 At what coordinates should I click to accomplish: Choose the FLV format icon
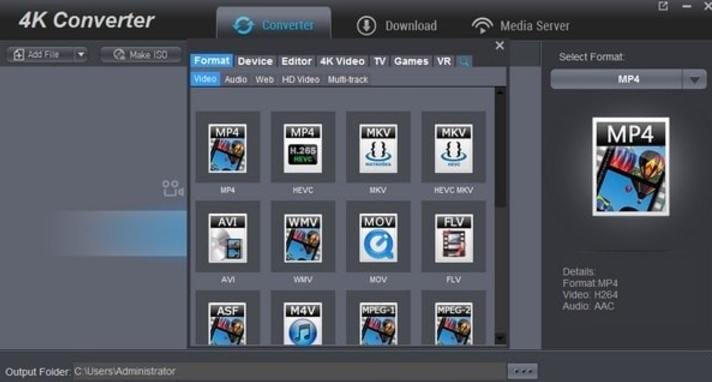pos(454,238)
